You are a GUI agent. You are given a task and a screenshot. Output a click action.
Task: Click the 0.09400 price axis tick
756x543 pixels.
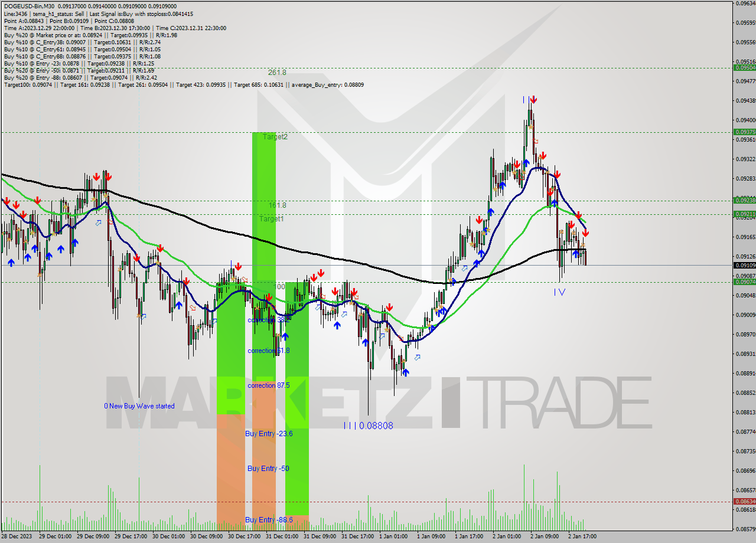point(745,120)
